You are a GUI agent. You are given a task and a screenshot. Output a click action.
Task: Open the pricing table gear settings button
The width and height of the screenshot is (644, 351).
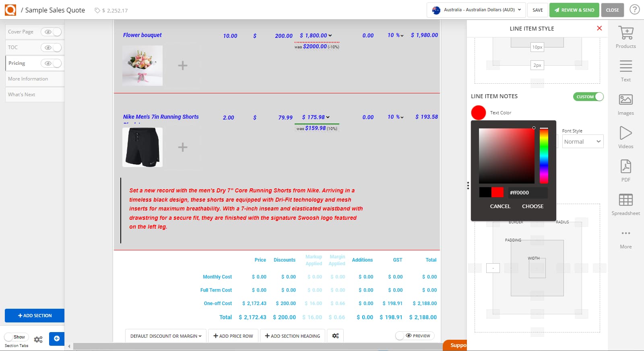point(335,336)
